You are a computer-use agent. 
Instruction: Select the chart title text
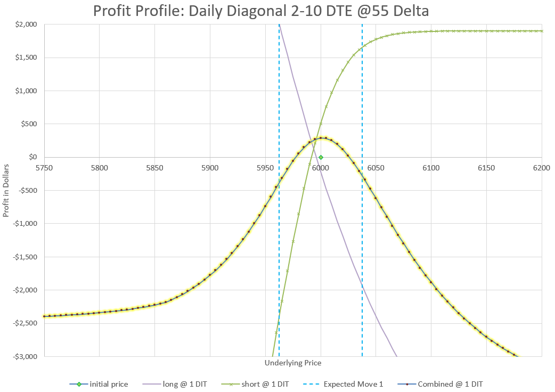point(261,11)
